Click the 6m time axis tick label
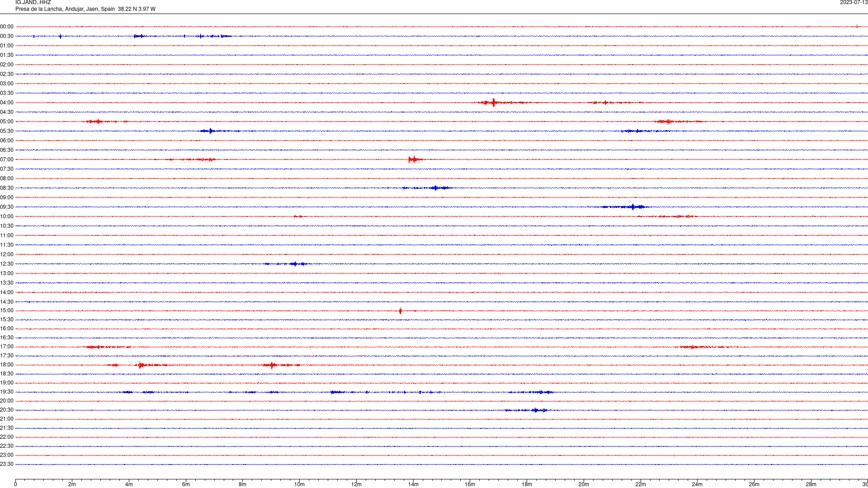 pyautogui.click(x=186, y=484)
